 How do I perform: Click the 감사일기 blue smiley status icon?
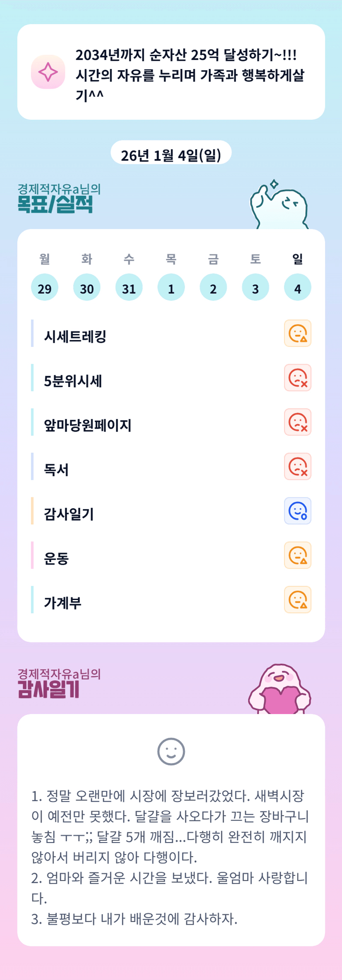(x=297, y=511)
